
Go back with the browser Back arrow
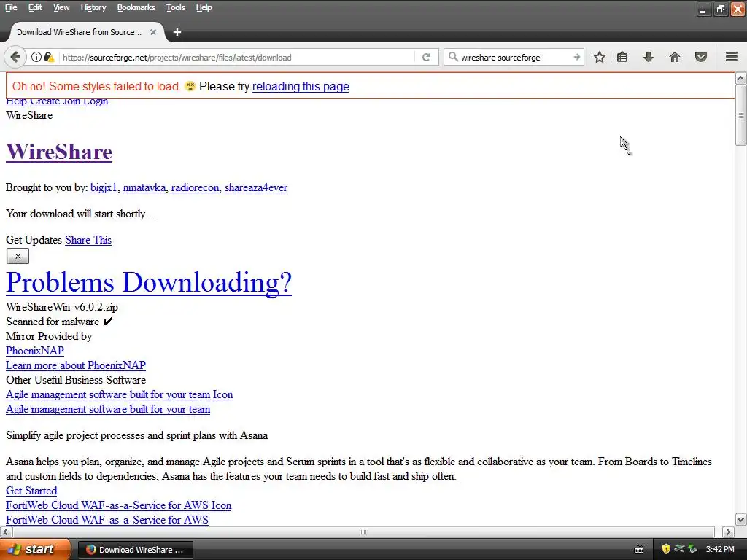tap(15, 57)
